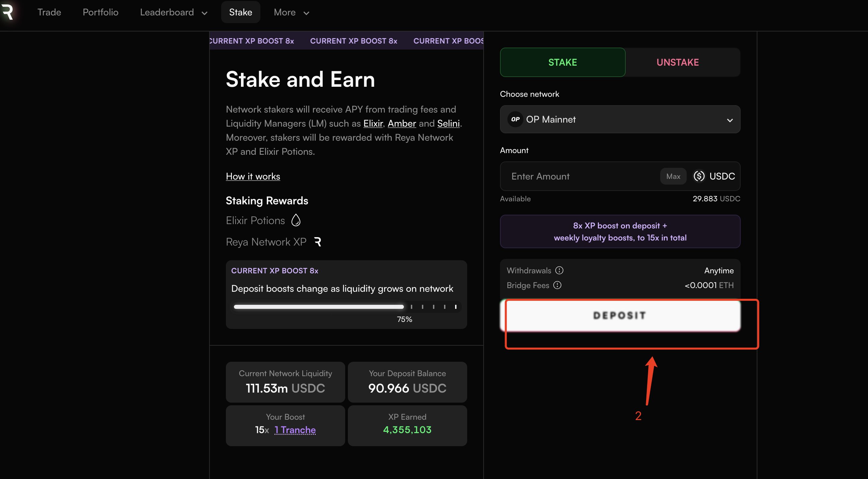Switch to the UNSTAKE mode

pyautogui.click(x=677, y=62)
